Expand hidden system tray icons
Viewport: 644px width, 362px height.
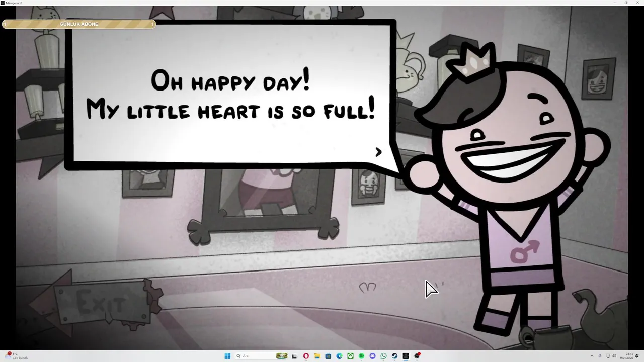pyautogui.click(x=592, y=356)
